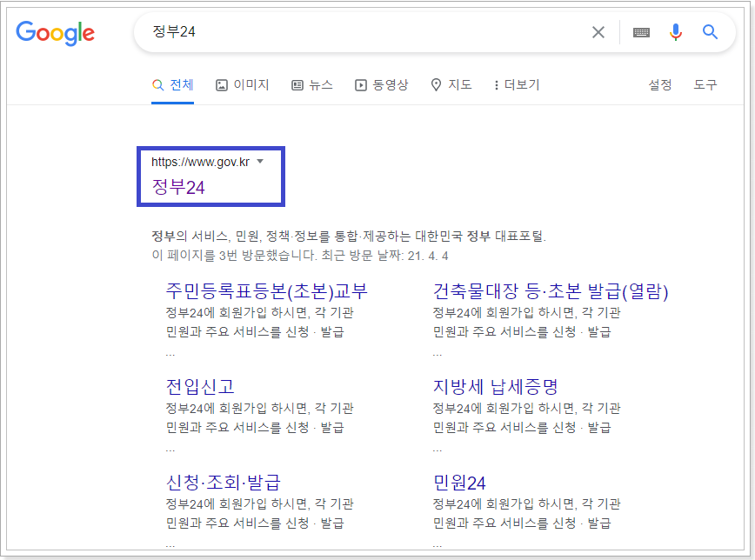Click the Google logo
This screenshot has width=755, height=560.
(55, 34)
